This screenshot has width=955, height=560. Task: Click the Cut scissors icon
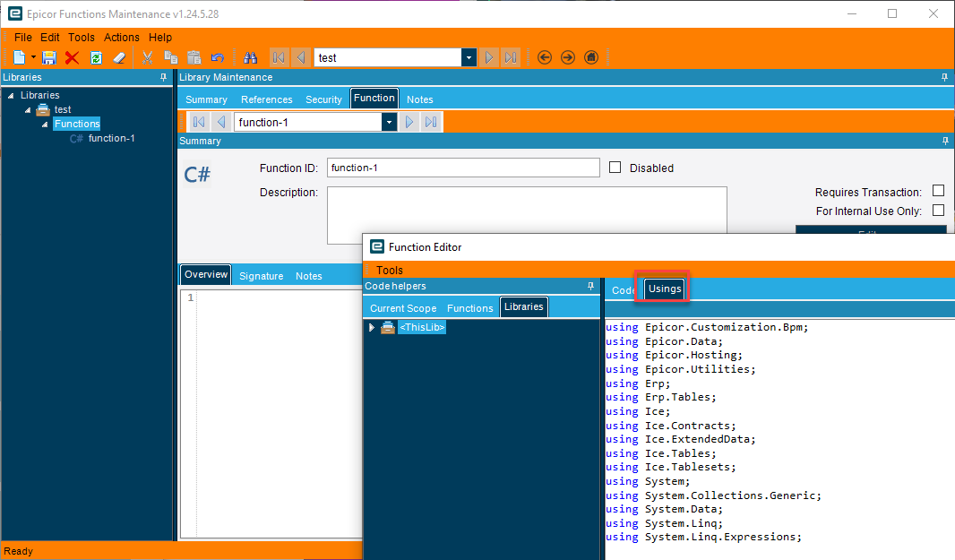[148, 57]
